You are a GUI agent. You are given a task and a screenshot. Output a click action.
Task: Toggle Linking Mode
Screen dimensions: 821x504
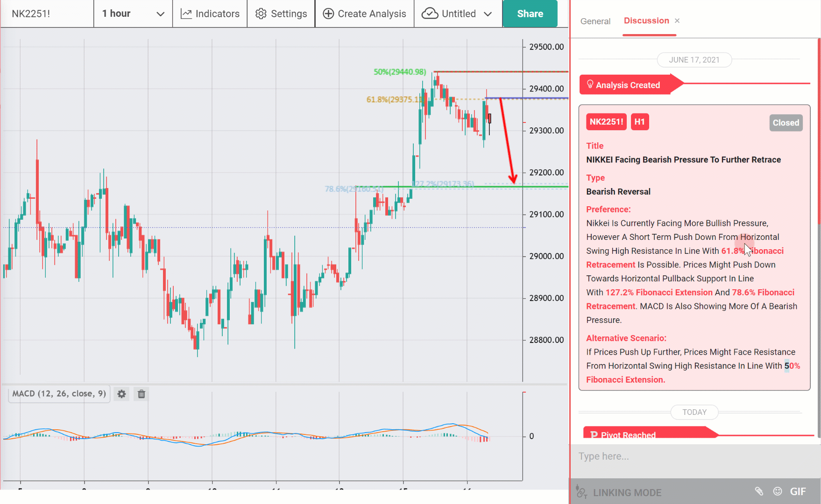coord(619,492)
